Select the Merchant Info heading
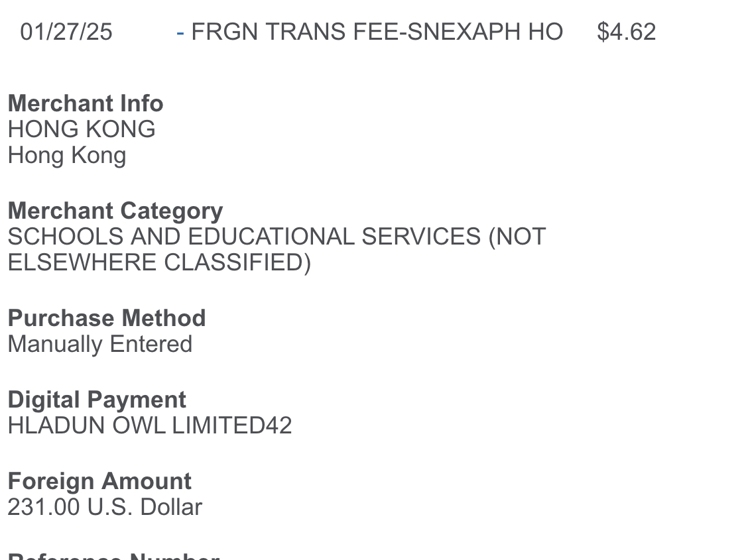 86,103
